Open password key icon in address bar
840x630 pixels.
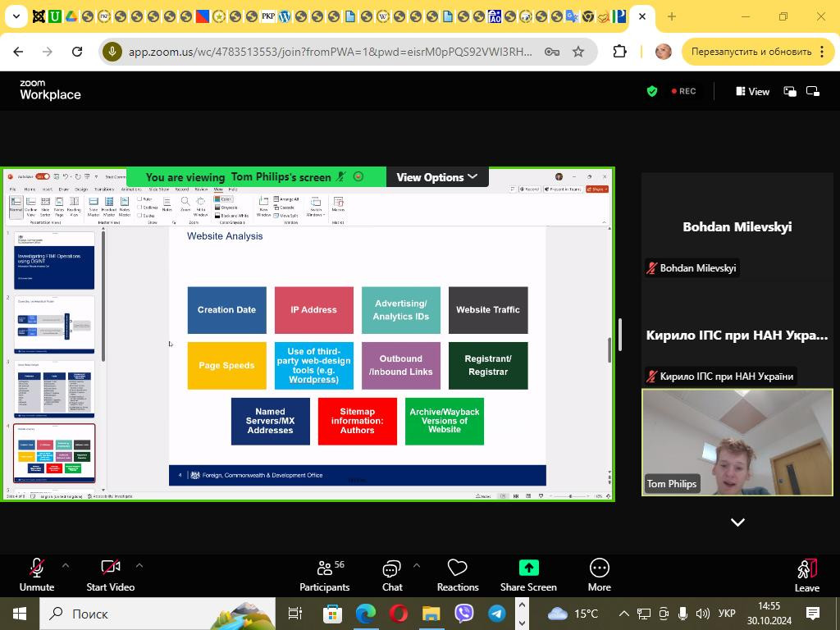tap(552, 52)
